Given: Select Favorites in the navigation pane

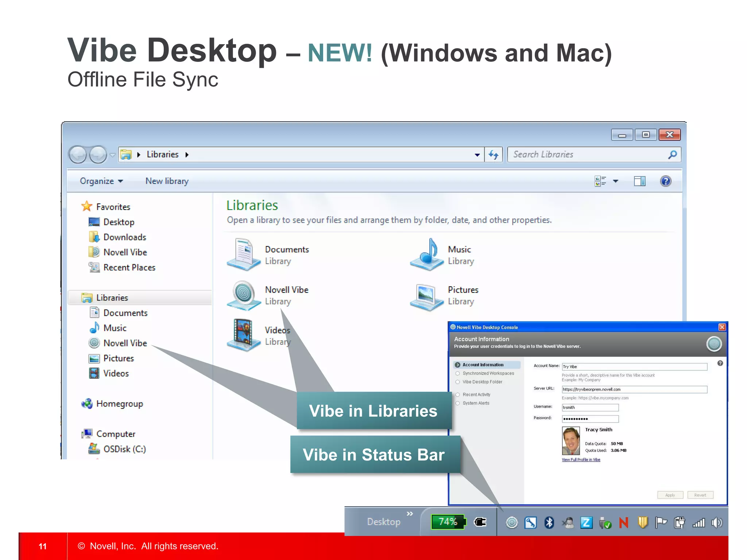Looking at the screenshot, I should pyautogui.click(x=106, y=207).
